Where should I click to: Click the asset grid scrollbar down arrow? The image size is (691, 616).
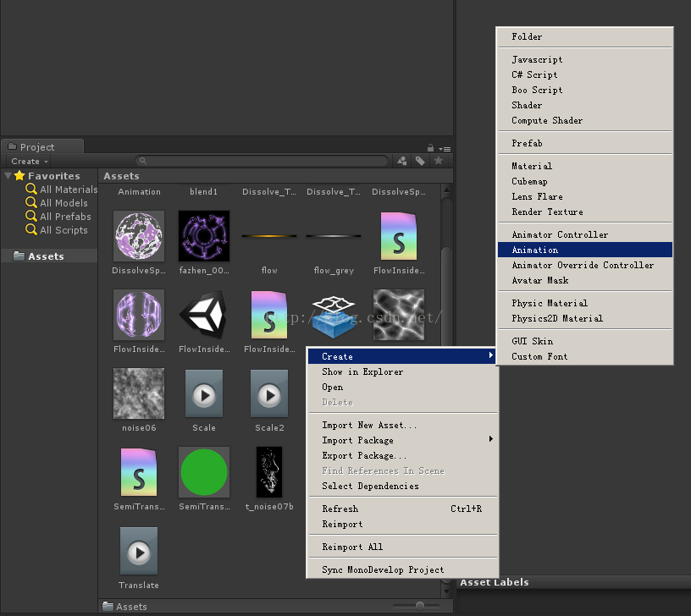(x=446, y=591)
